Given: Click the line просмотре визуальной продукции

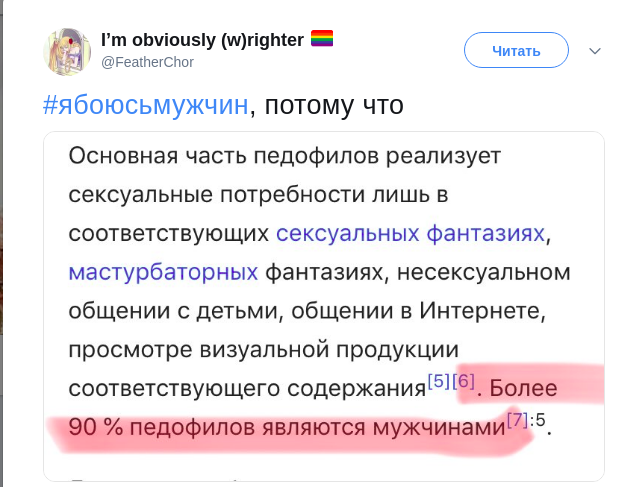Looking at the screenshot, I should click(264, 349).
